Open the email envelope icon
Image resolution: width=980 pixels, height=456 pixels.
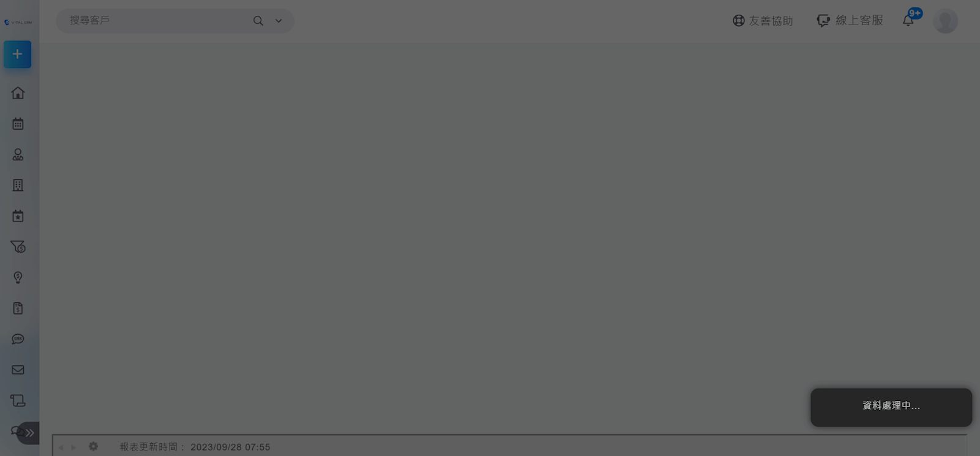click(18, 370)
